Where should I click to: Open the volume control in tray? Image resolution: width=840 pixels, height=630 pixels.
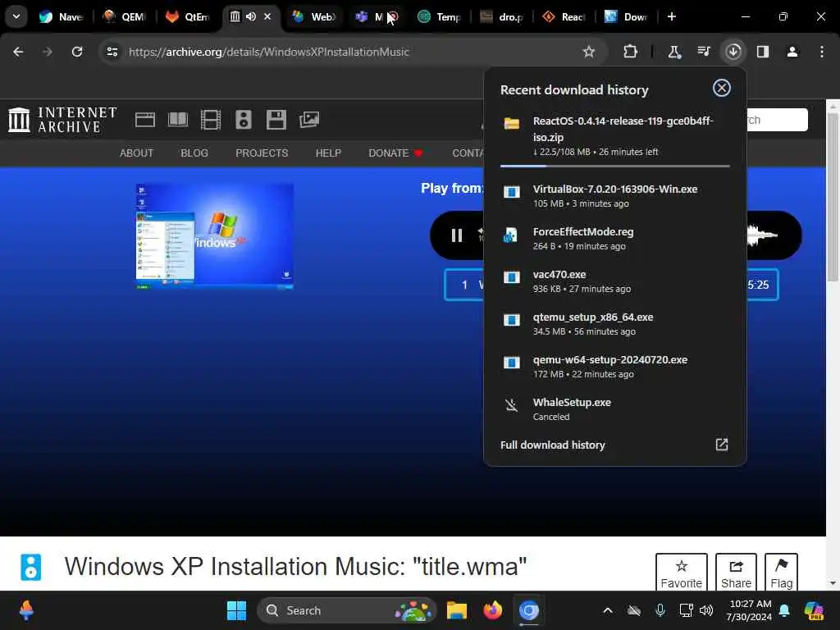tap(706, 610)
